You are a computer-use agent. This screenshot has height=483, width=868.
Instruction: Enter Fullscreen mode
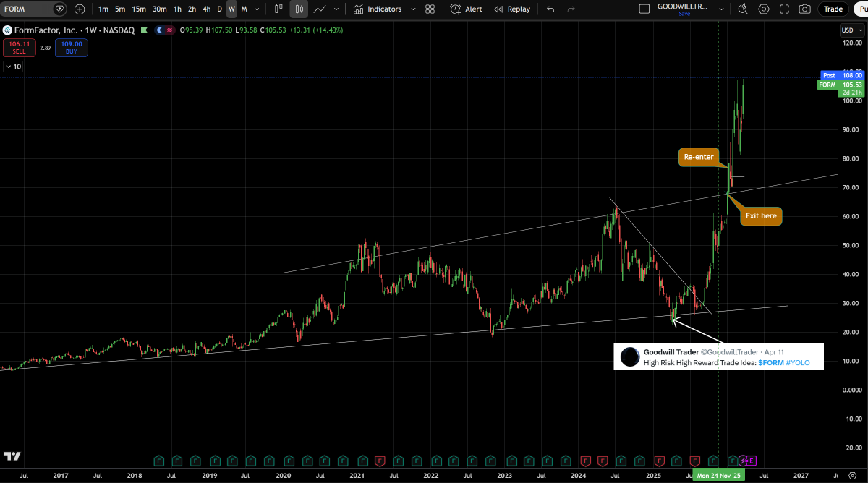pos(784,9)
